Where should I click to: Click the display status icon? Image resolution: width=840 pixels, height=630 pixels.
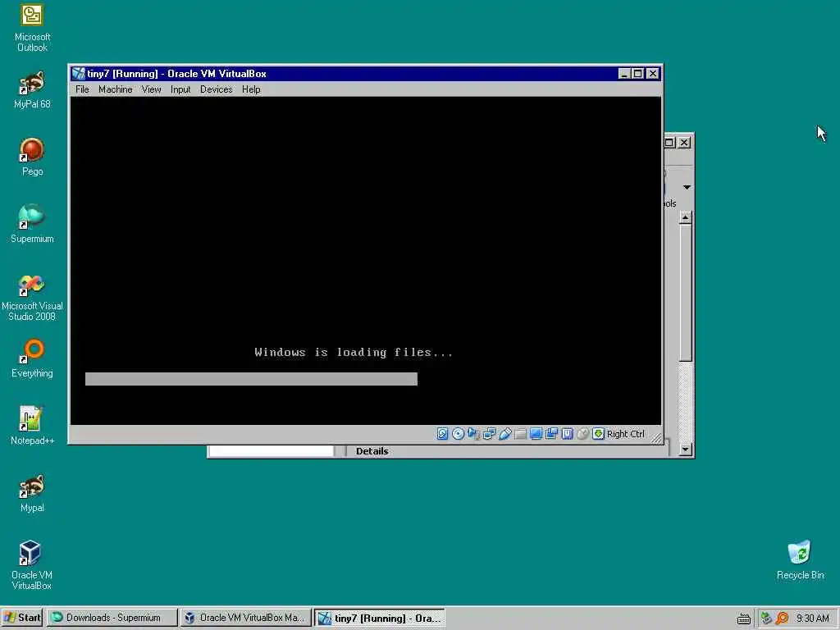point(536,434)
